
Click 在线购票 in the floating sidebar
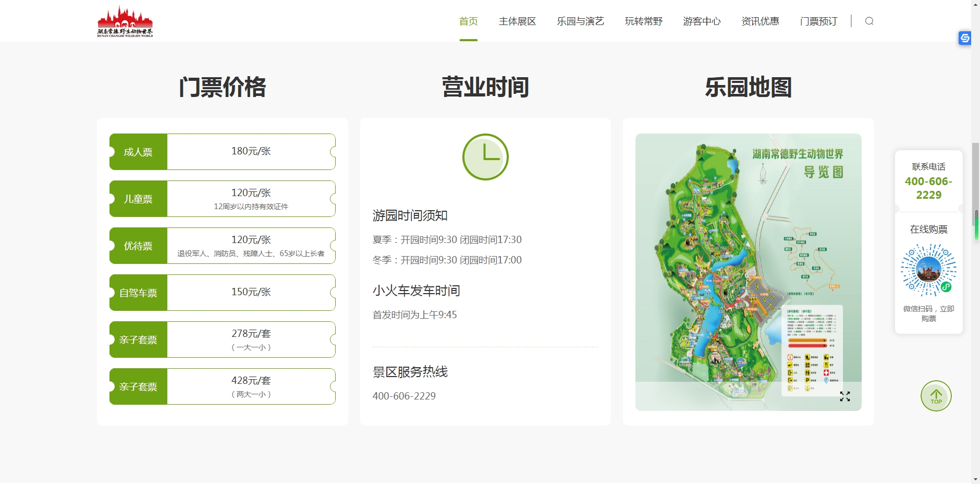[x=928, y=229]
